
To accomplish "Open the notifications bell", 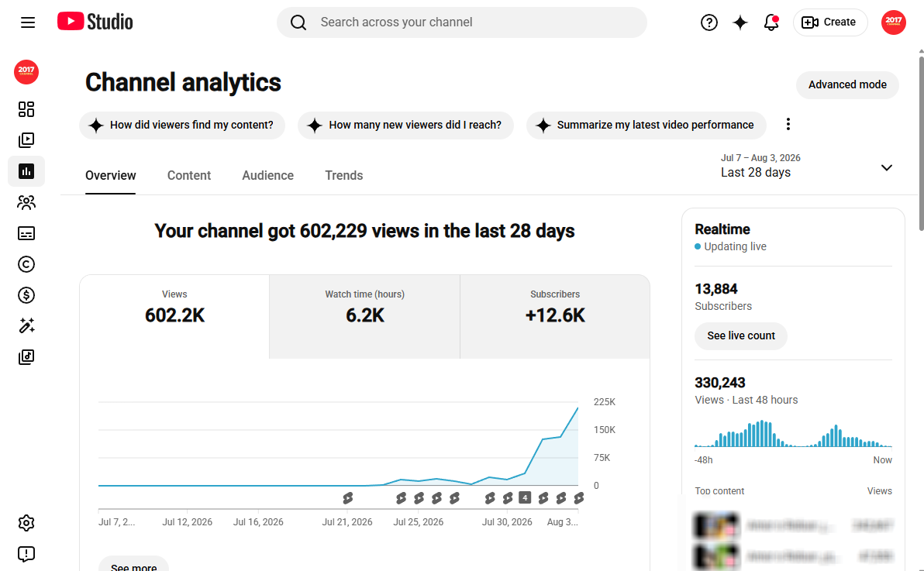I will 771,22.
